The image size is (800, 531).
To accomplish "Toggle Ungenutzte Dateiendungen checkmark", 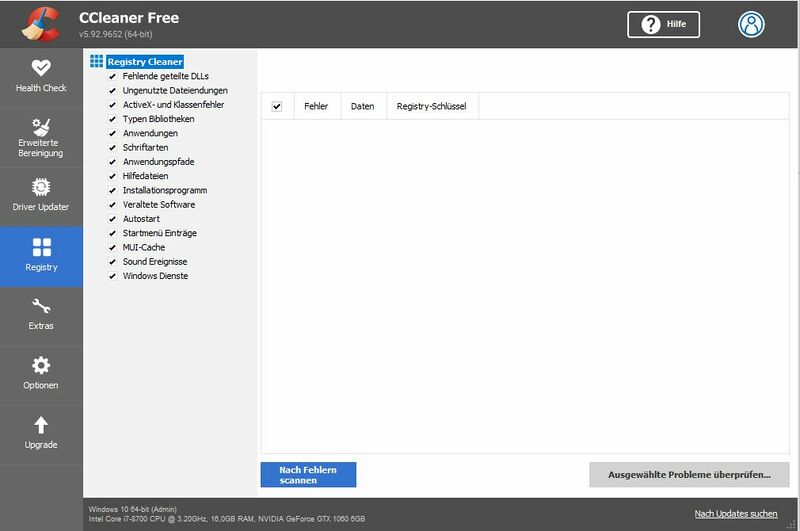I will [x=112, y=91].
